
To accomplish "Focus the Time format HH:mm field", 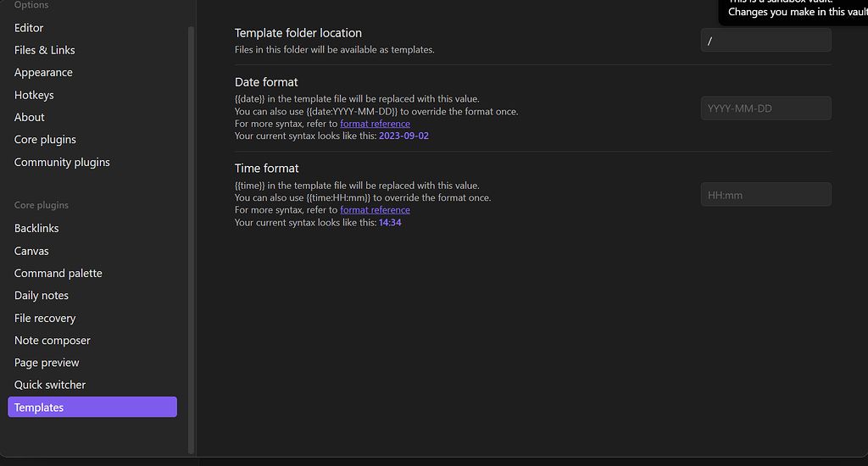I will (765, 195).
